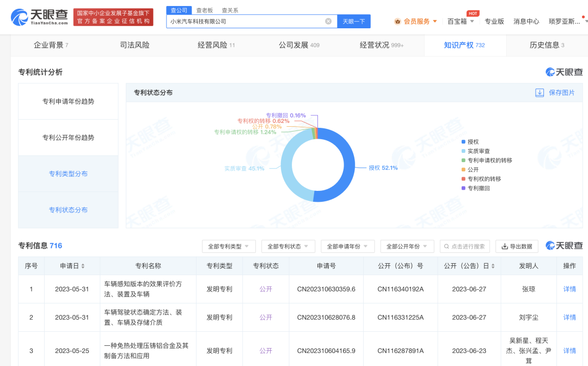Open 详情 link of first patent row
The image size is (588, 366).
[569, 289]
